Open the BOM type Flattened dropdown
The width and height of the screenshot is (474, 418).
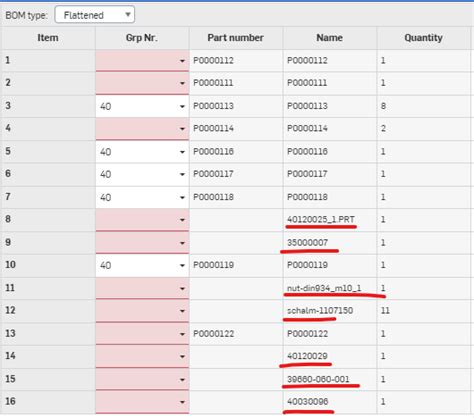tap(95, 15)
